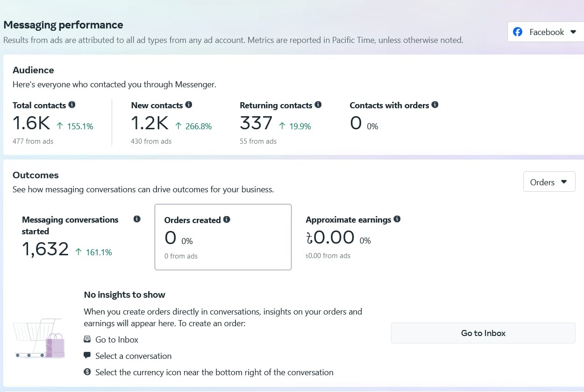Click the Facebook logo in the platform selector
584x392 pixels.
518,32
